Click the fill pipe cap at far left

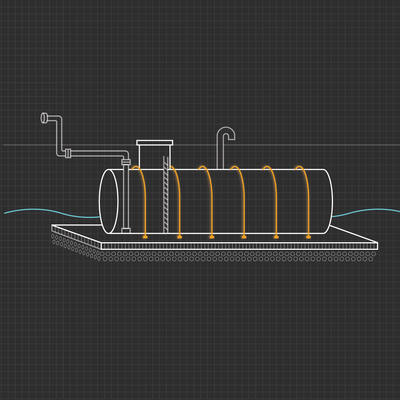coord(44,118)
